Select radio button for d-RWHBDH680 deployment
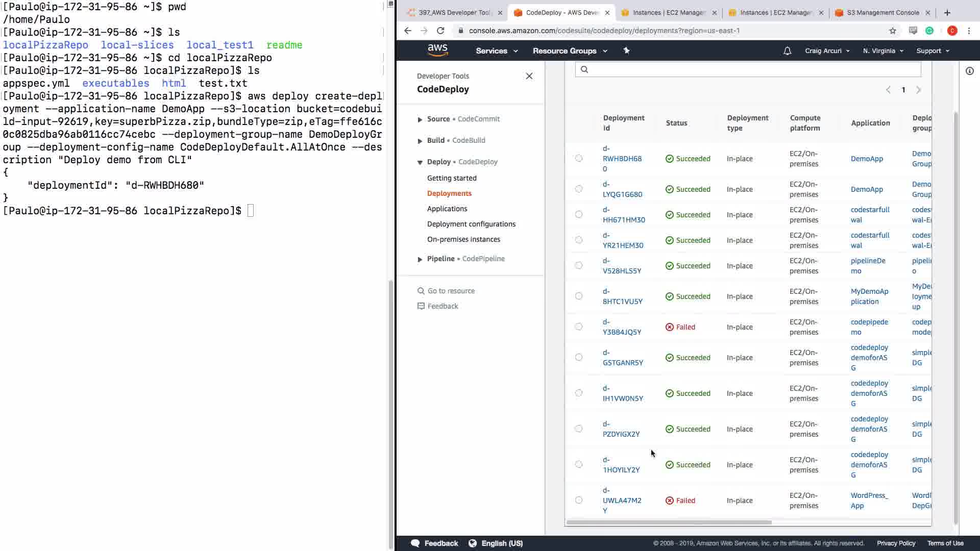 (578, 158)
